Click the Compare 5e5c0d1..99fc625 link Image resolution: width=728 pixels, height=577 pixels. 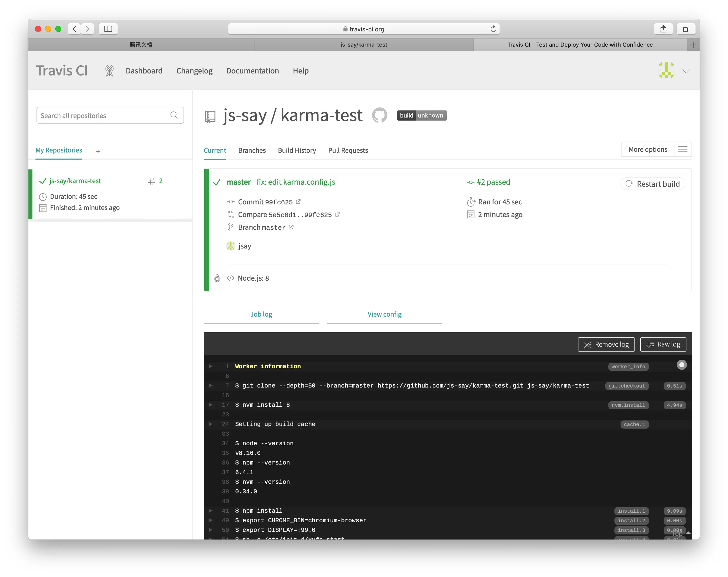285,215
